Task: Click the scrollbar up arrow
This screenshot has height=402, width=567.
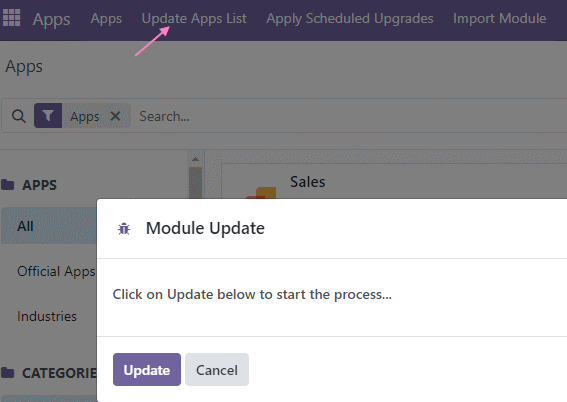Action: click(196, 159)
